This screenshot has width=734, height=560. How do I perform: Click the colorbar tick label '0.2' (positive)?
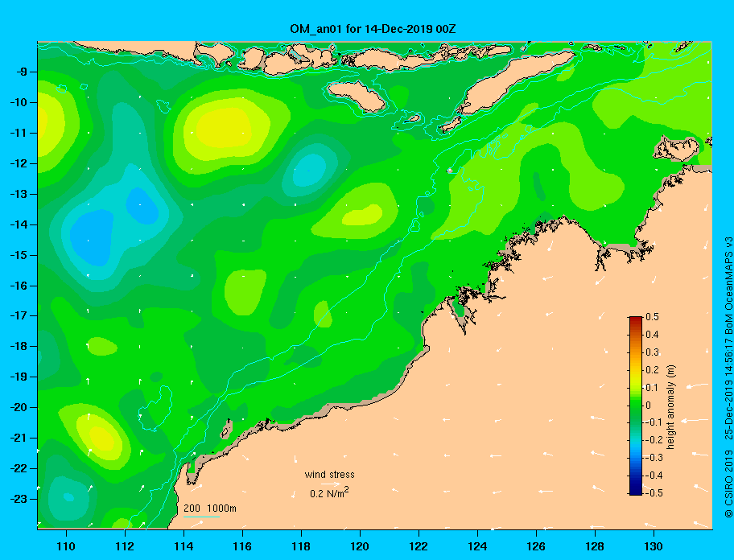click(652, 369)
